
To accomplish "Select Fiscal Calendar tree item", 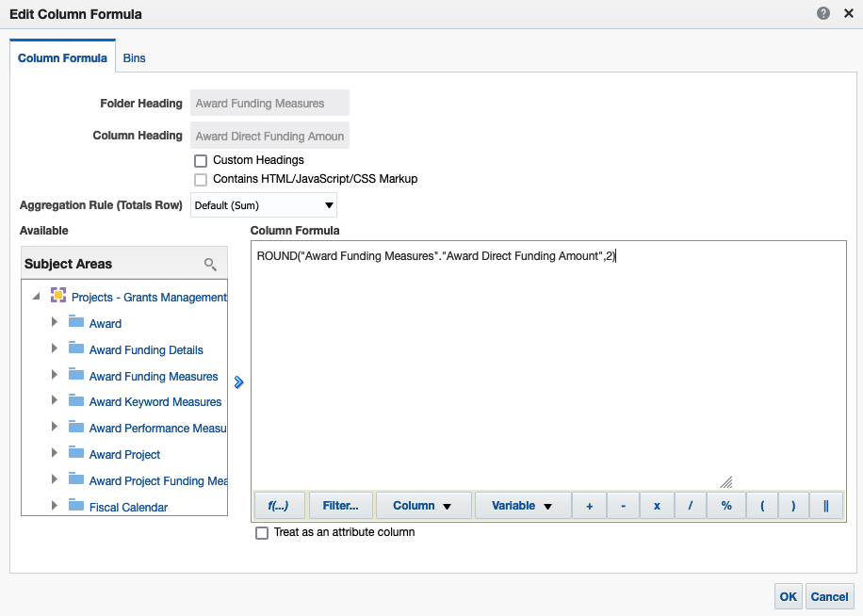I will [128, 507].
